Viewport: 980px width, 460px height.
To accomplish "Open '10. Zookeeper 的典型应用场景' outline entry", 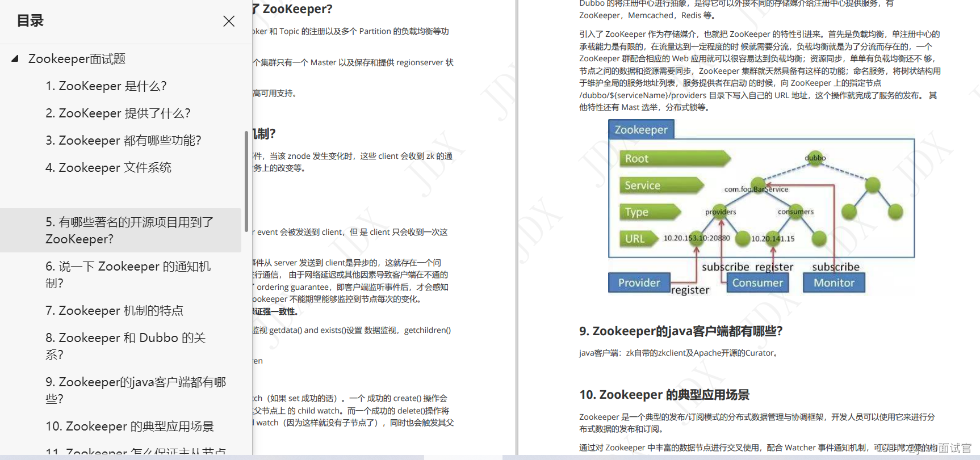I will tap(130, 427).
